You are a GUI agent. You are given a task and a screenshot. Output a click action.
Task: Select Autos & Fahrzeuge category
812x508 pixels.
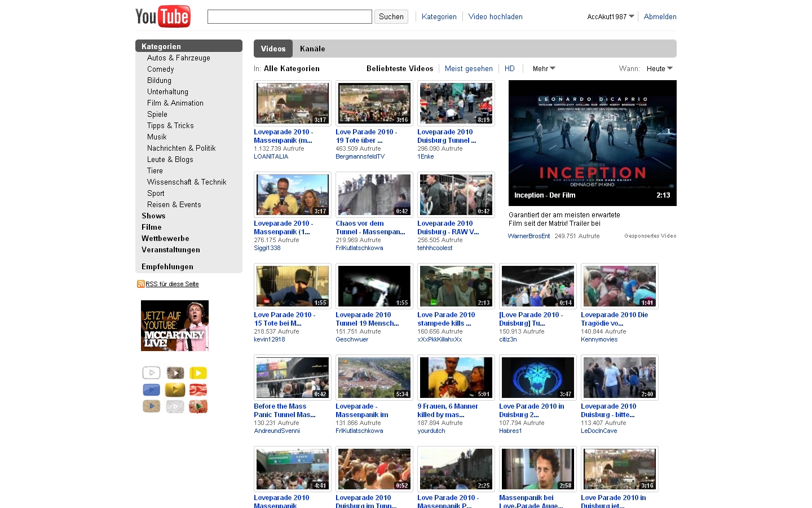point(179,58)
